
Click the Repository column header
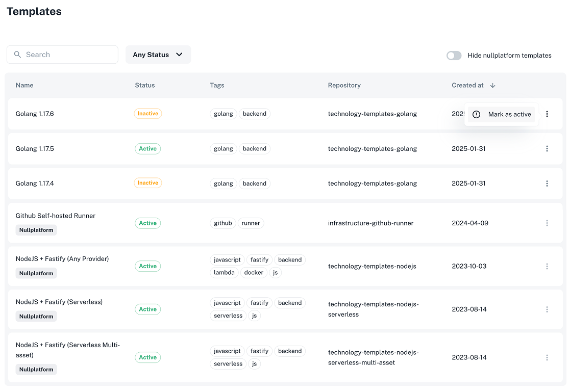[x=344, y=85]
